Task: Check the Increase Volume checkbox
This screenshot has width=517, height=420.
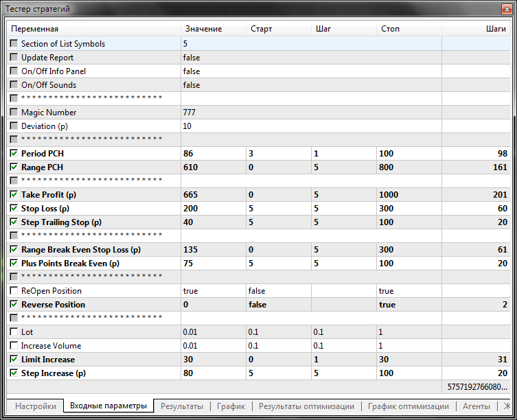Action: point(14,345)
